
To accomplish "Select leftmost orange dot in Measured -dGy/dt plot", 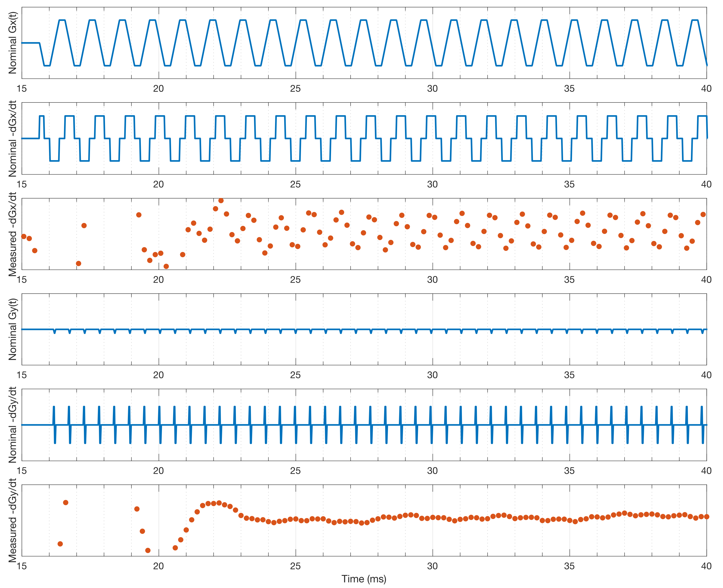I will click(60, 544).
